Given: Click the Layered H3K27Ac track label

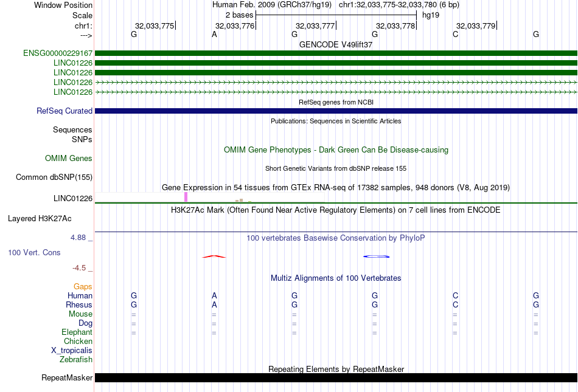Looking at the screenshot, I should (40, 219).
